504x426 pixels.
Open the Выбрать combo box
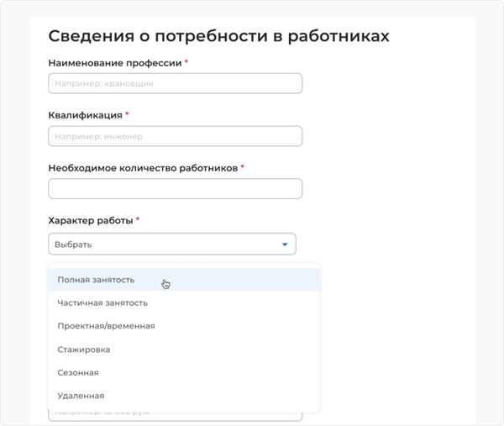(x=172, y=244)
